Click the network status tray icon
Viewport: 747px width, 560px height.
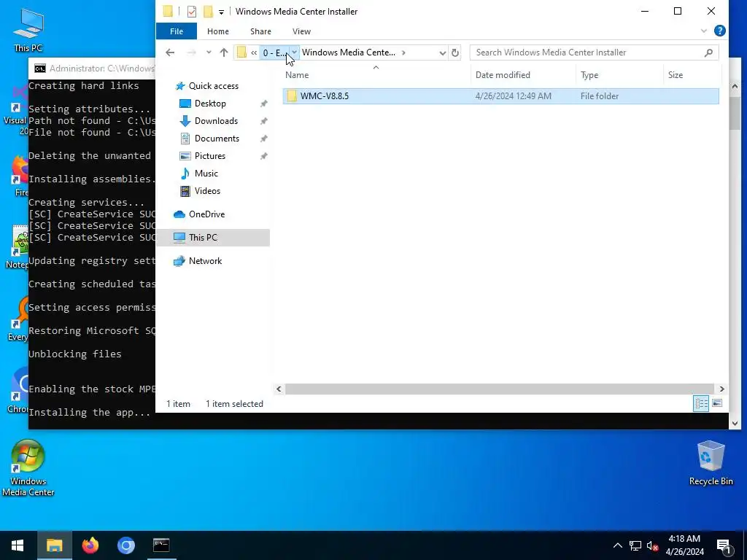click(635, 545)
